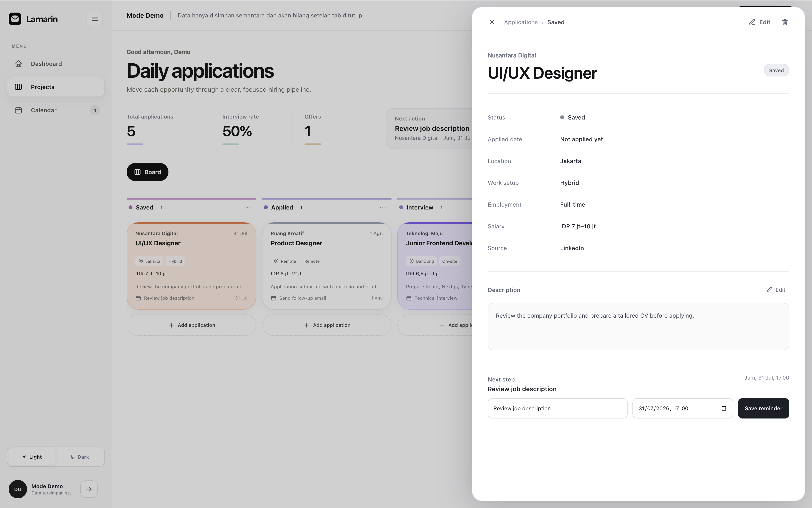
Task: Click the Jakarta location tag on the card
Action: [149, 261]
